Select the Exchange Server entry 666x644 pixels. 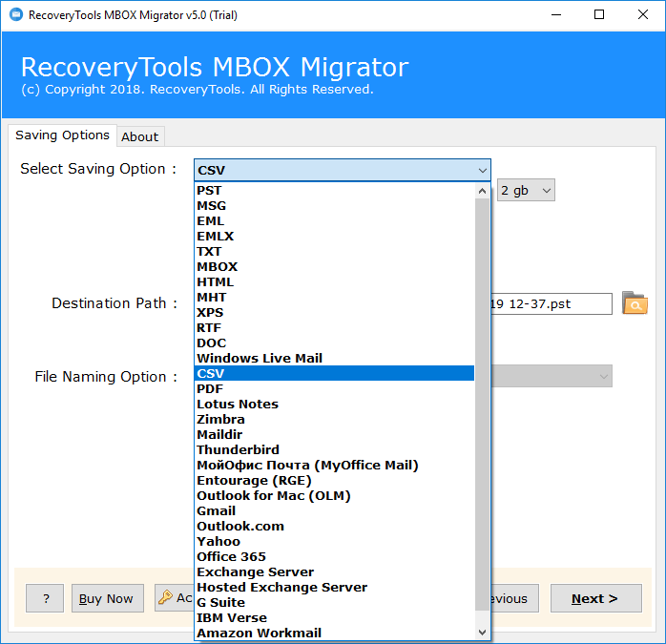335,572
